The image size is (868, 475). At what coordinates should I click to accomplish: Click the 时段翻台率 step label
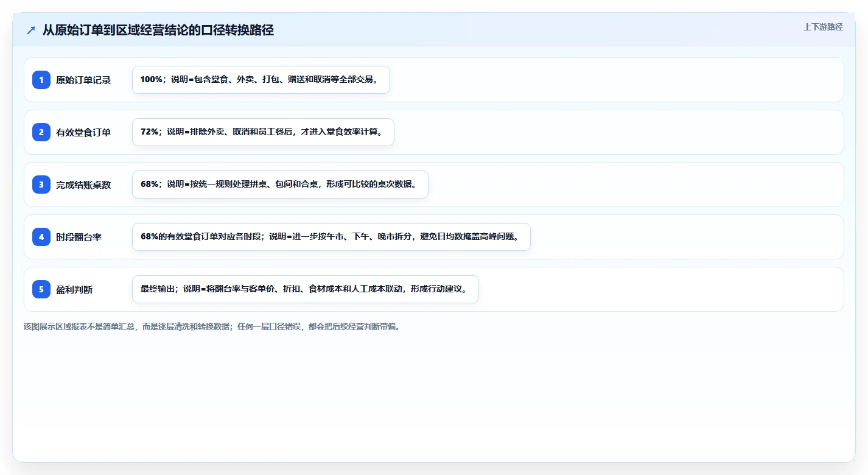pos(79,237)
